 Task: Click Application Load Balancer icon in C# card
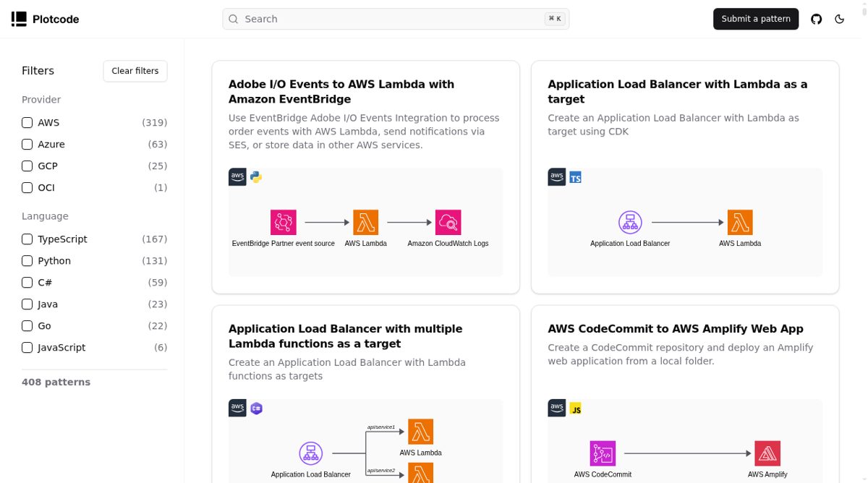pos(311,454)
